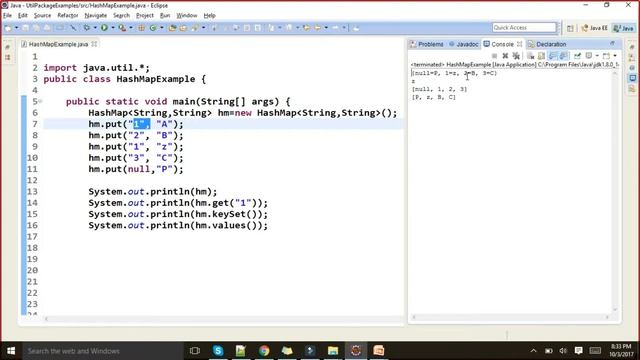Image resolution: width=640 pixels, height=360 pixels.
Task: Open the Run menu
Action: [x=165, y=16]
